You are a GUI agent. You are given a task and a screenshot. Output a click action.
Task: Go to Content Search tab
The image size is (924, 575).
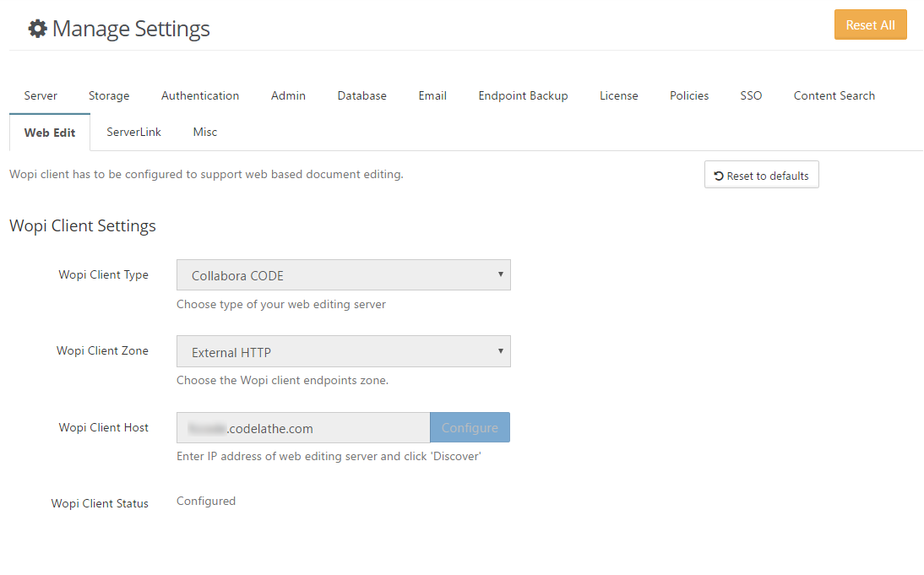point(834,95)
